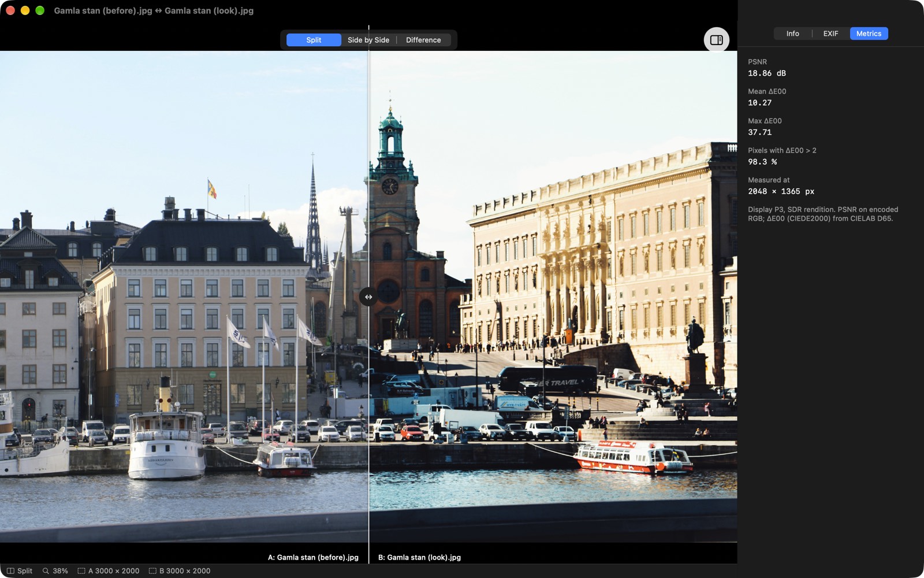Close the window with red button
Screen dimensions: 924x578
pos(10,10)
